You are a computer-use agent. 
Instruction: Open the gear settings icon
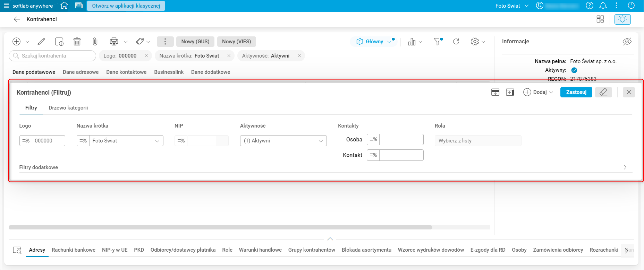click(x=475, y=42)
